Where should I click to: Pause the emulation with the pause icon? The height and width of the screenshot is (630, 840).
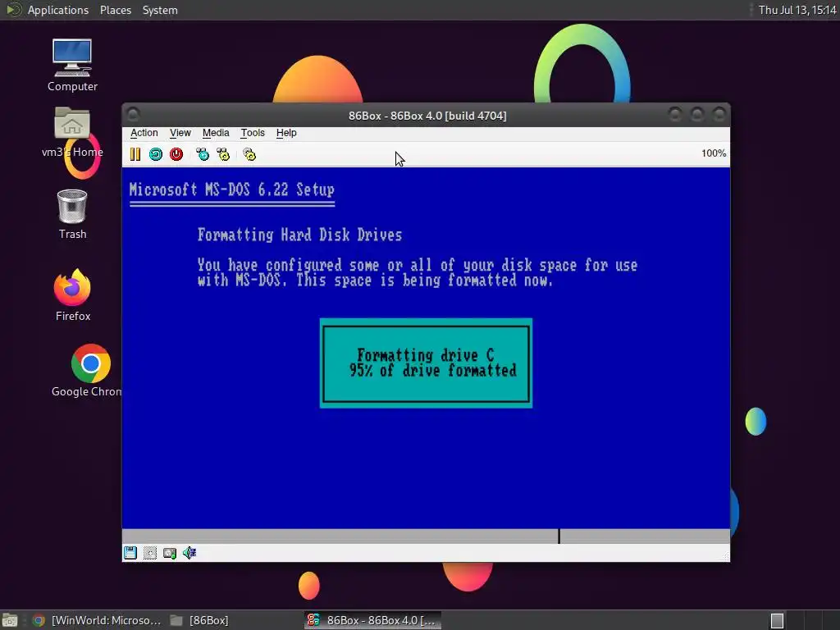(x=135, y=154)
